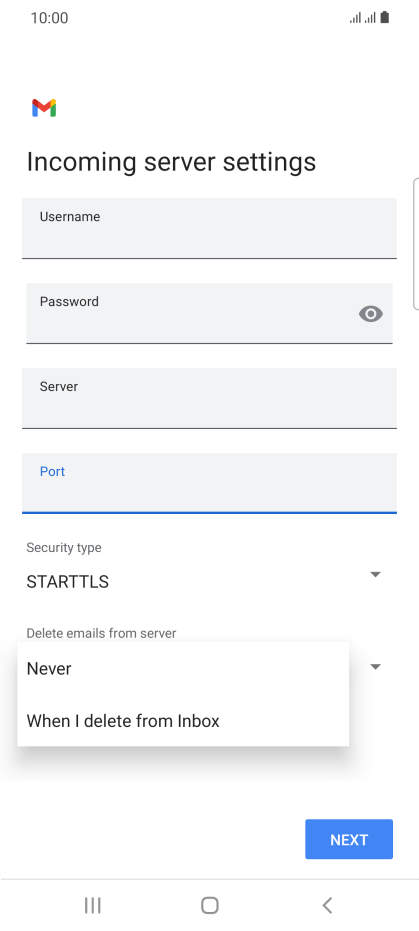
Task: Choose When I delete from Inbox
Action: 183,721
